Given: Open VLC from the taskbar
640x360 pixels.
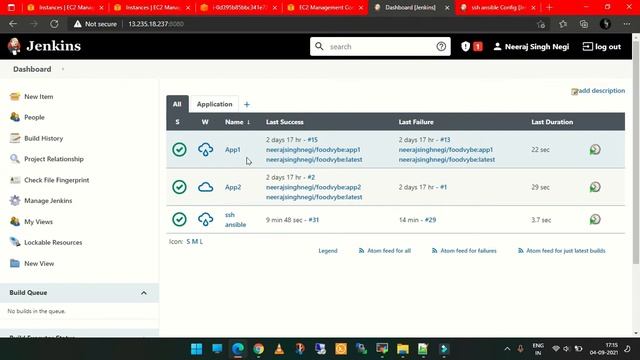Looking at the screenshot, I should coord(279,349).
